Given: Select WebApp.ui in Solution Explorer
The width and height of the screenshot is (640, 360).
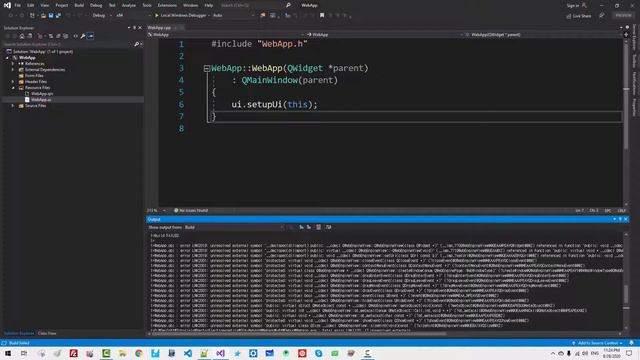Looking at the screenshot, I should point(41,100).
